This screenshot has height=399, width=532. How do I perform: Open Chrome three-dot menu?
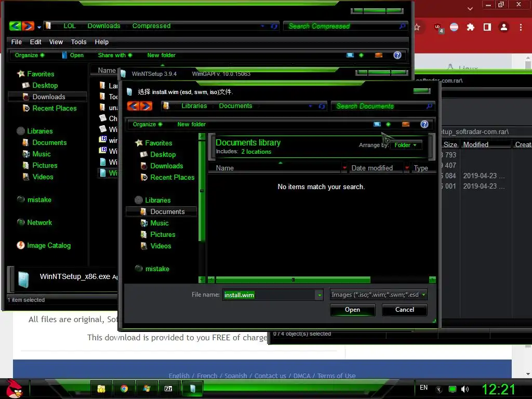tap(521, 27)
